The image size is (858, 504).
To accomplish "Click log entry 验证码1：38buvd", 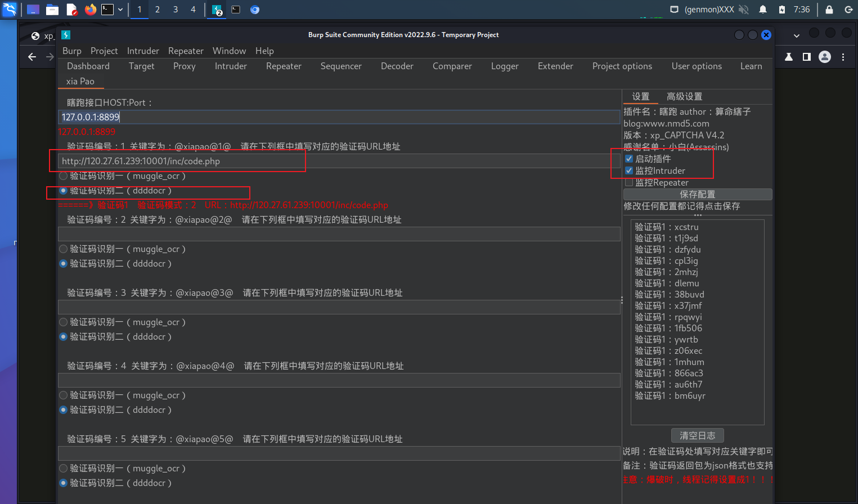I will tap(670, 294).
